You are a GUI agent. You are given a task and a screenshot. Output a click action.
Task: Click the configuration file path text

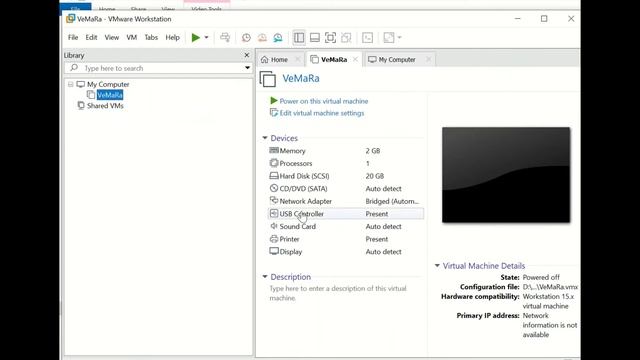pos(550,287)
